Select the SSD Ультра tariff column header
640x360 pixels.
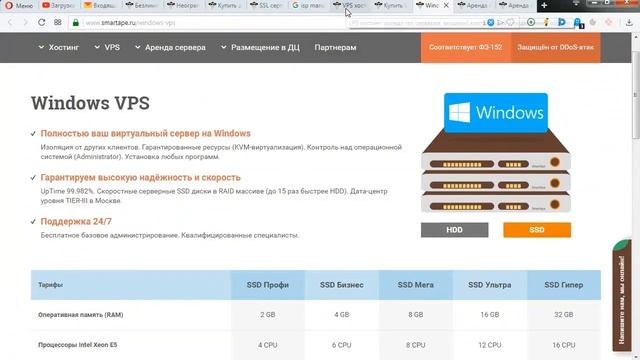coord(489,285)
